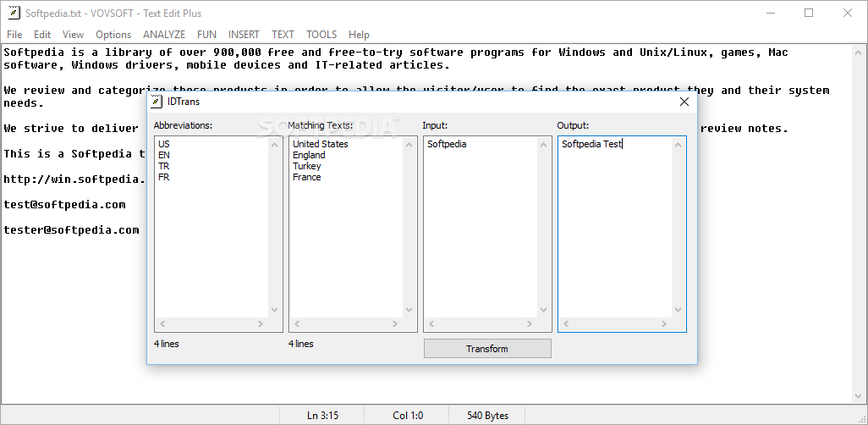Image resolution: width=868 pixels, height=425 pixels.
Task: Open the View menu
Action: (73, 35)
